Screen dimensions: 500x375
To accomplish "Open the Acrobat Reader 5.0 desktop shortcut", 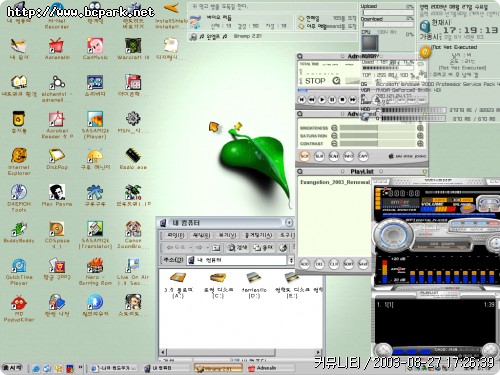I will pos(57,125).
